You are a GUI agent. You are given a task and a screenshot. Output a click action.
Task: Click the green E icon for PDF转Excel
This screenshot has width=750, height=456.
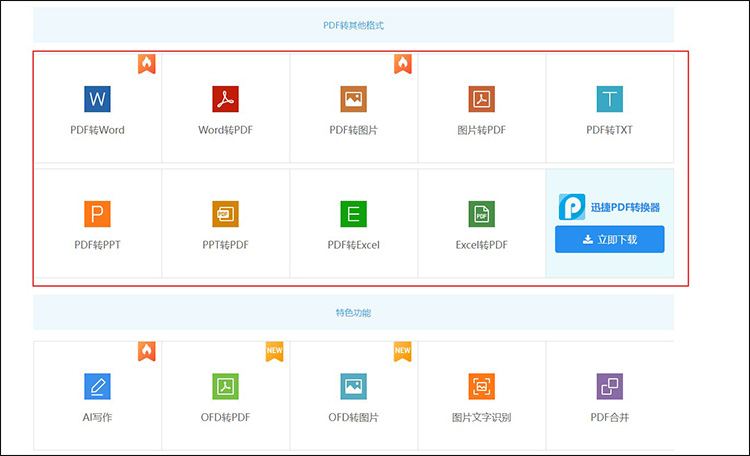click(x=353, y=214)
